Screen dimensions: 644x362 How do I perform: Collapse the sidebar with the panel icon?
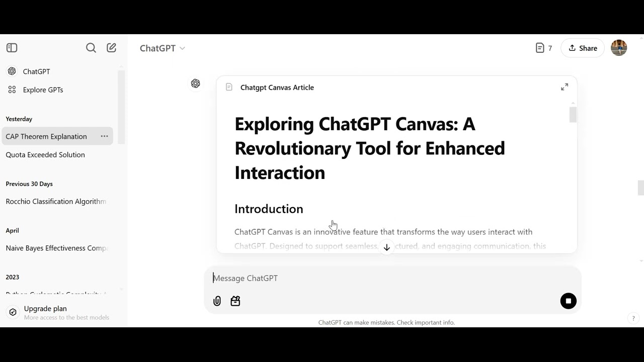(x=12, y=48)
